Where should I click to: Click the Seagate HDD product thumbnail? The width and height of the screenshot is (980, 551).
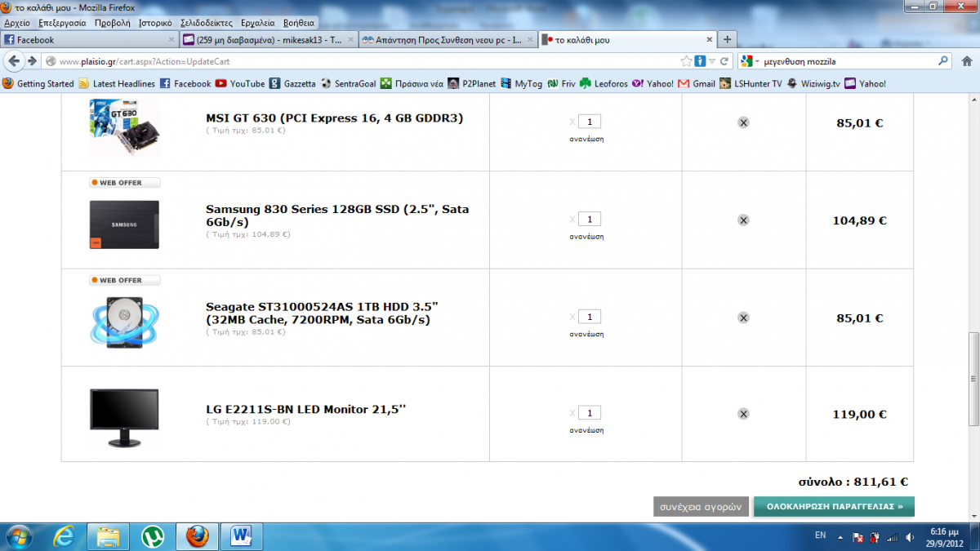pos(124,322)
